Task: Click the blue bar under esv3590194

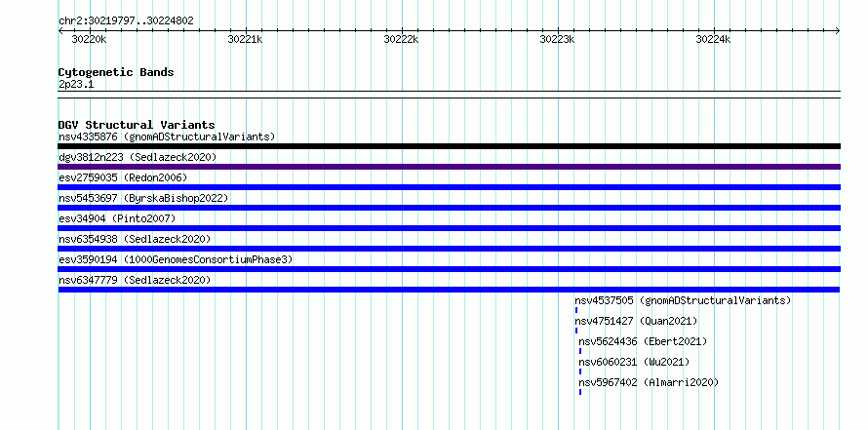Action: tap(449, 269)
